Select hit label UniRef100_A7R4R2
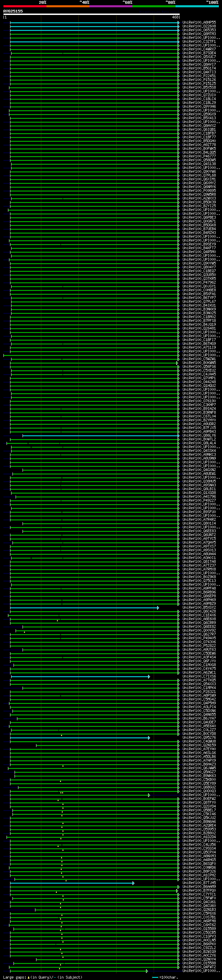222x980 pixels. pos(199,520)
